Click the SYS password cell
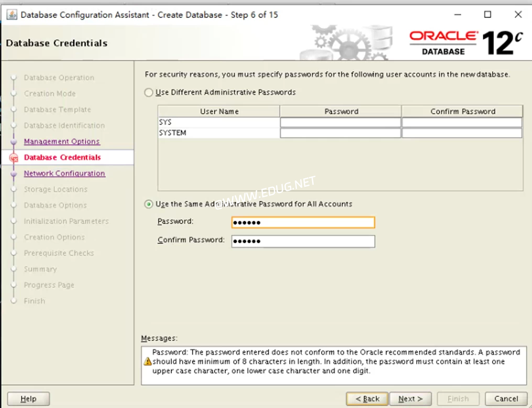 (340, 122)
